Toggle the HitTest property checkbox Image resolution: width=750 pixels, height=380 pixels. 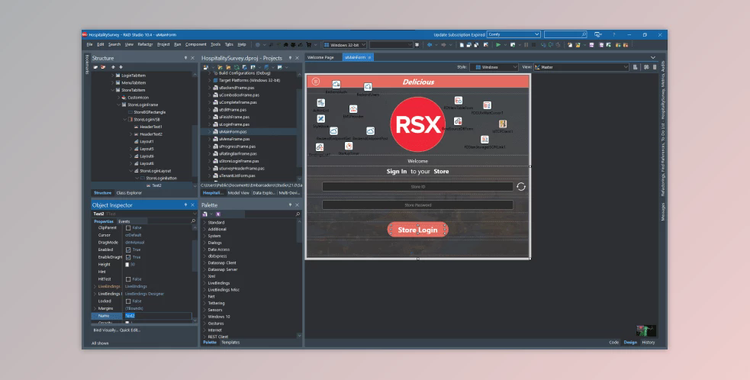coord(128,279)
